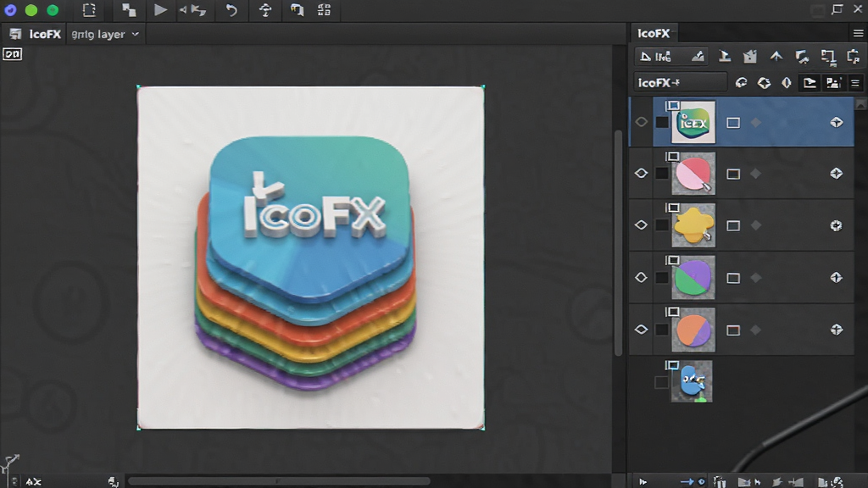
Task: Click the horizontal scrollbar below the canvas
Action: click(278, 481)
